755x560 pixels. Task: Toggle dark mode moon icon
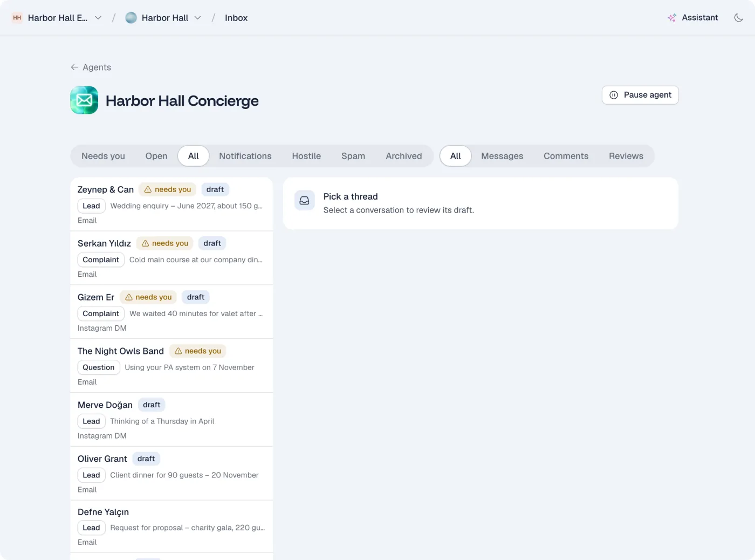[738, 18]
